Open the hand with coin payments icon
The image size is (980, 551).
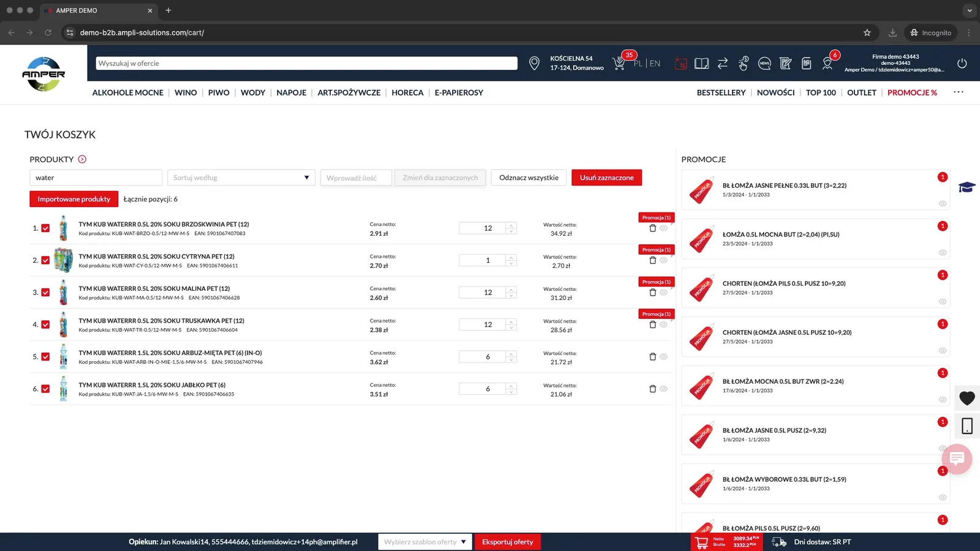coord(744,63)
